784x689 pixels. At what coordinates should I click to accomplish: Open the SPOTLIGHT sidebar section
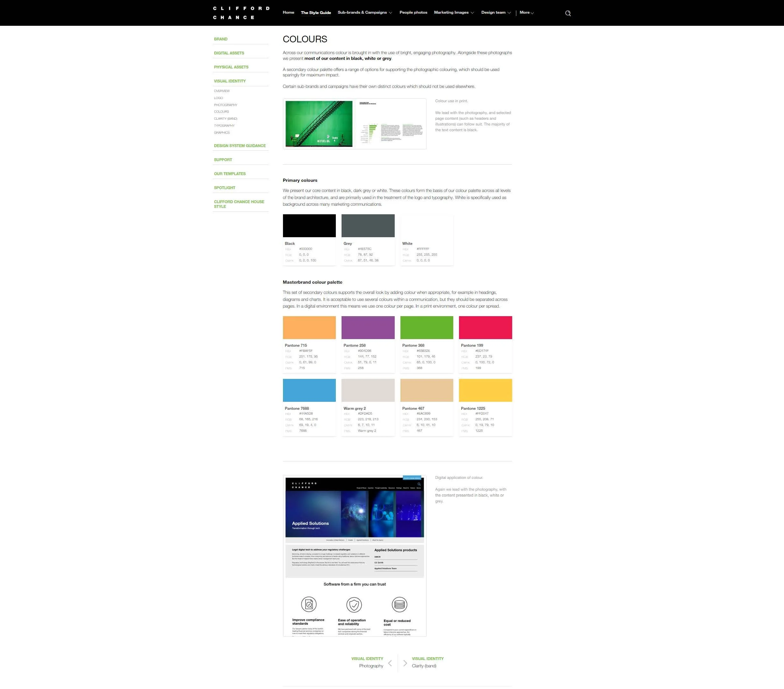224,188
